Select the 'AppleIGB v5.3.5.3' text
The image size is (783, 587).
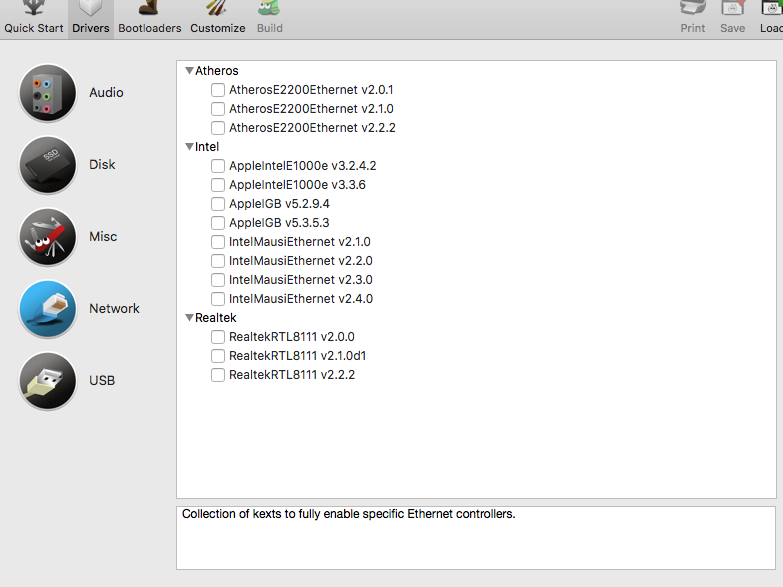(x=279, y=223)
